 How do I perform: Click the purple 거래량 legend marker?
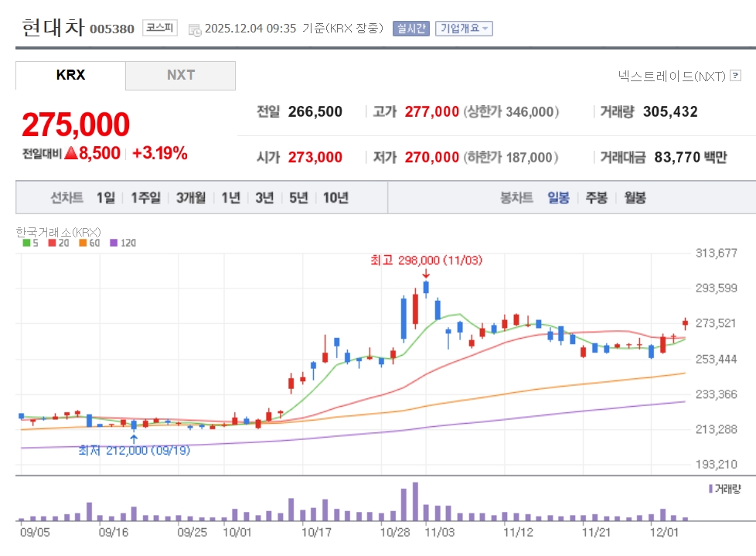710,489
